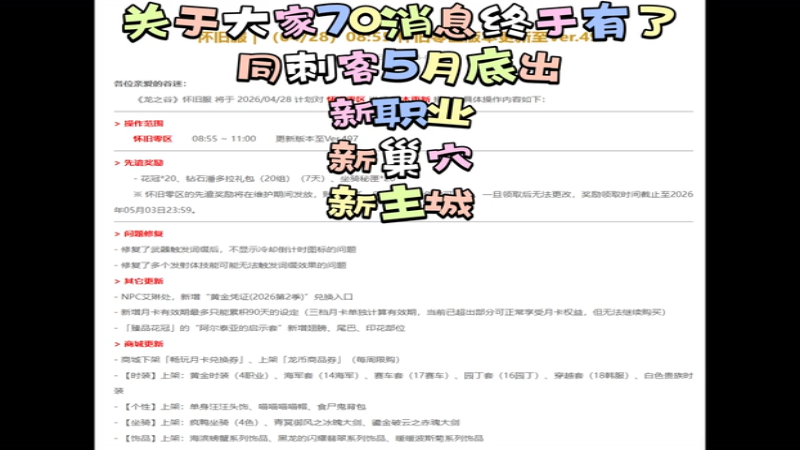Click the reward line starting 花冠*20
The image size is (800, 450).
[x=264, y=179]
